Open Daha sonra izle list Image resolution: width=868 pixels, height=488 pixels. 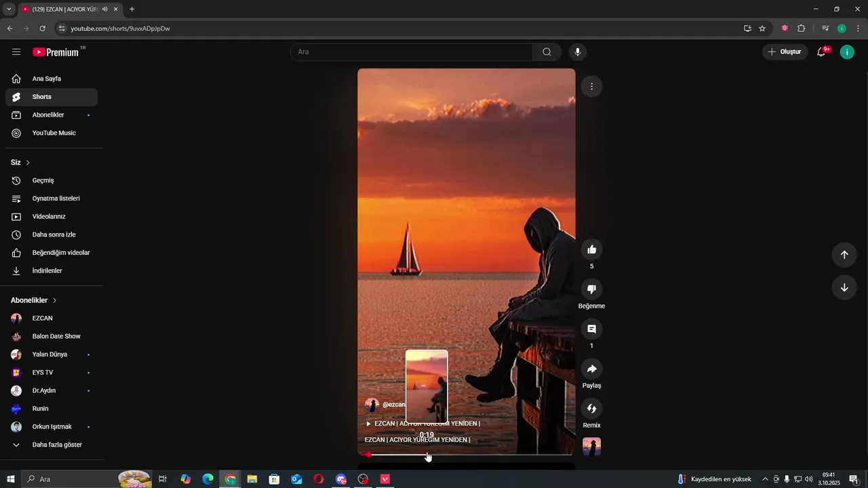click(x=52, y=235)
